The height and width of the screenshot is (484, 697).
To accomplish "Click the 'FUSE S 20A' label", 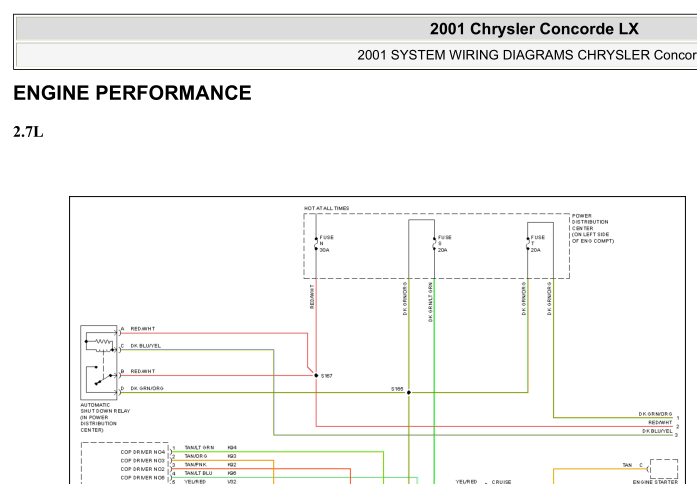I will click(445, 244).
